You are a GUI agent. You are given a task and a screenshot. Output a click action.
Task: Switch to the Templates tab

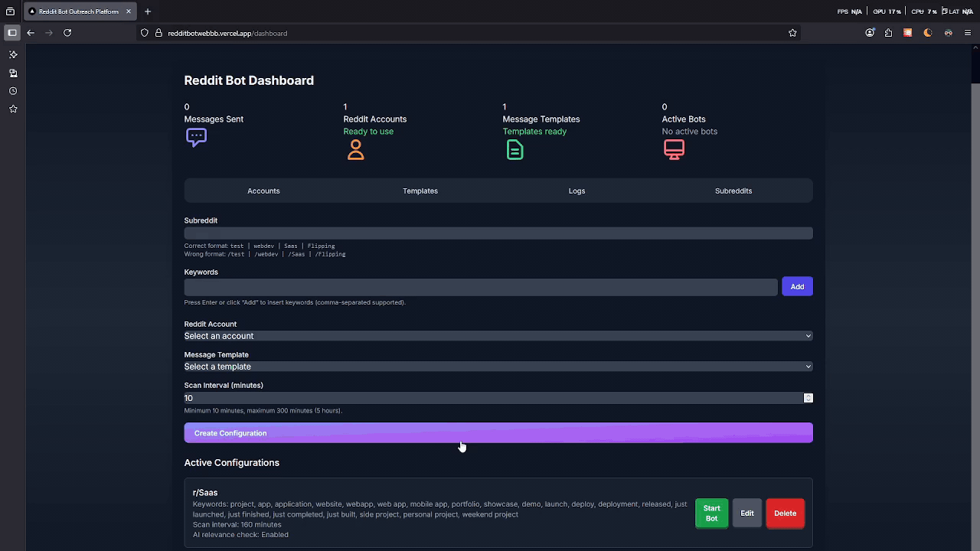coord(420,191)
